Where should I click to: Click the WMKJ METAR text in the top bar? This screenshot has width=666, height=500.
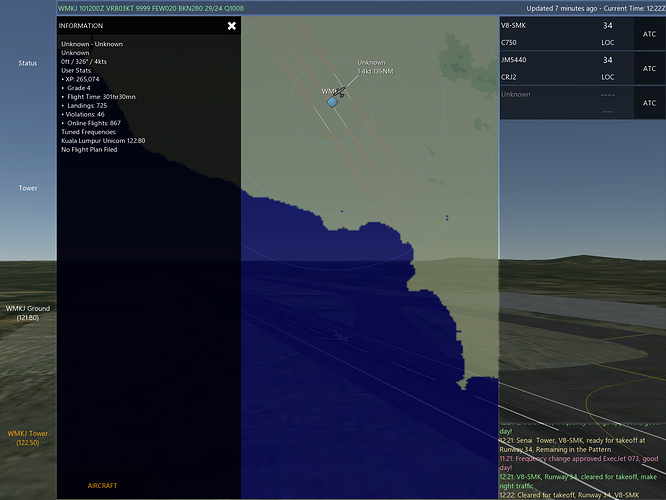pos(151,8)
